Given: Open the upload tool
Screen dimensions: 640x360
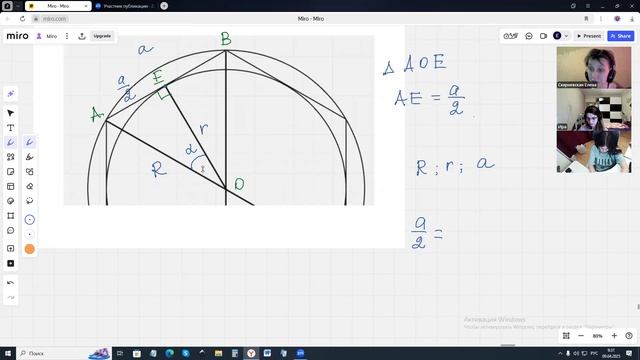Looking at the screenshot, I should tap(11, 249).
